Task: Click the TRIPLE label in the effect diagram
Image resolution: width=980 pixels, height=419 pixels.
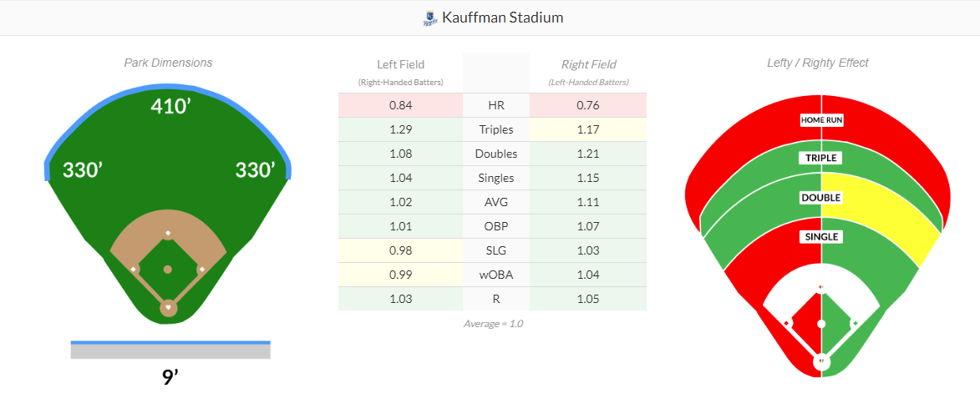Action: [x=821, y=158]
